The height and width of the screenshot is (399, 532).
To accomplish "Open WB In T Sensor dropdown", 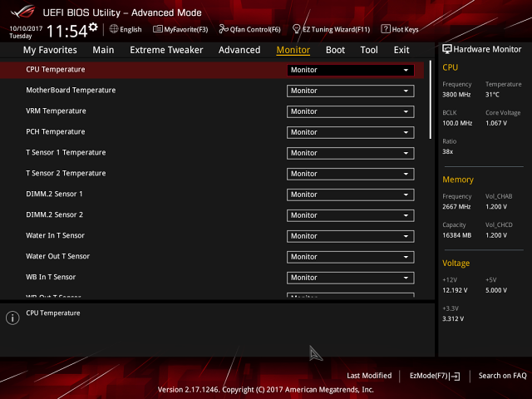I will 351,278.
